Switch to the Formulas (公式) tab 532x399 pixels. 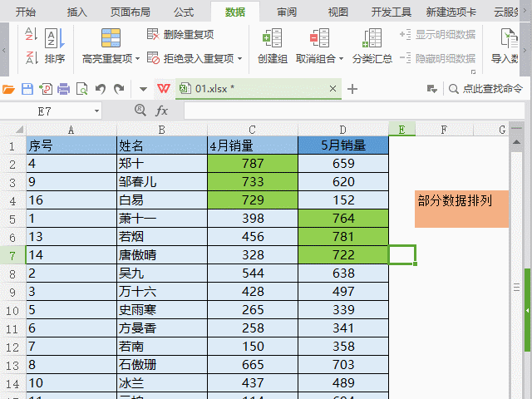pyautogui.click(x=184, y=12)
